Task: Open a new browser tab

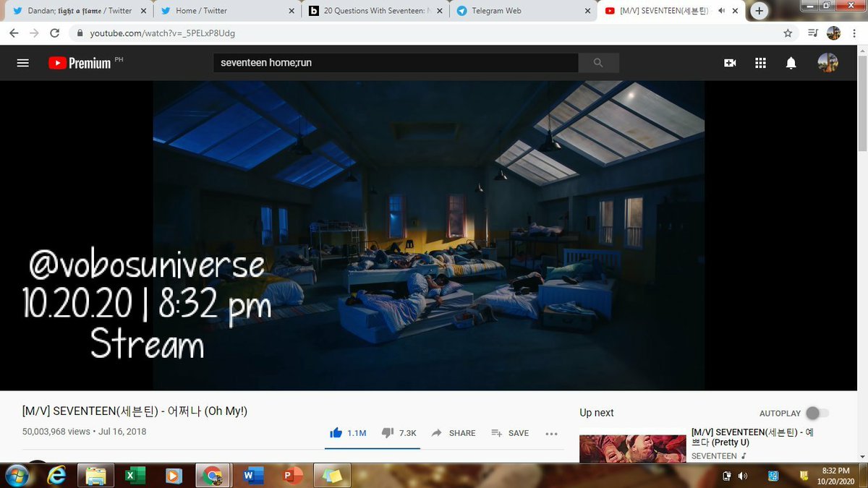Action: coord(759,11)
